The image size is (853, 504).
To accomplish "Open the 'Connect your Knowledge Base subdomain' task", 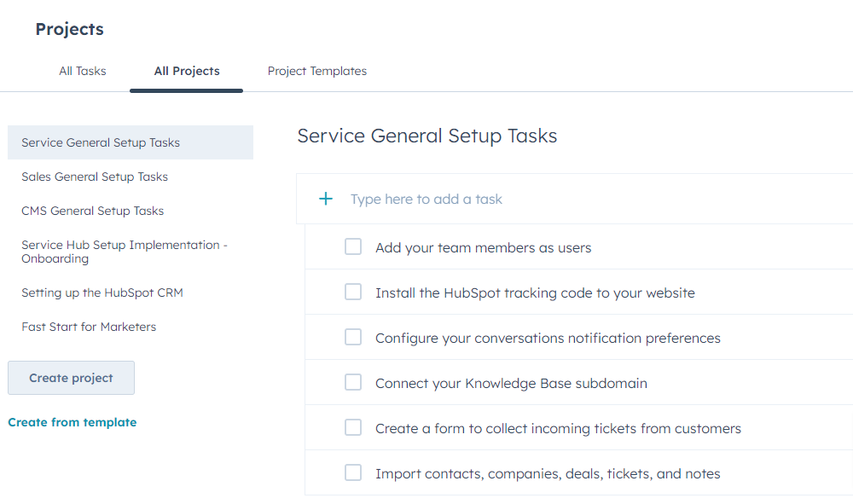I will 512,382.
